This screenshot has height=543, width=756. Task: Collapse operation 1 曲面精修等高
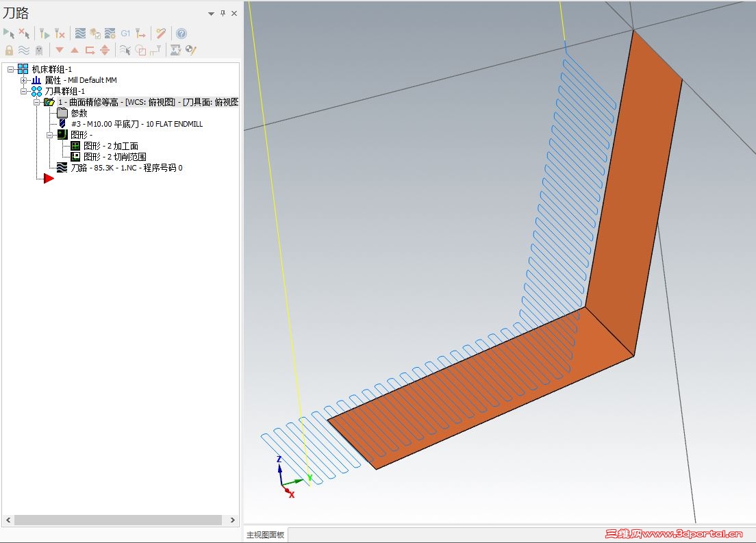point(36,102)
